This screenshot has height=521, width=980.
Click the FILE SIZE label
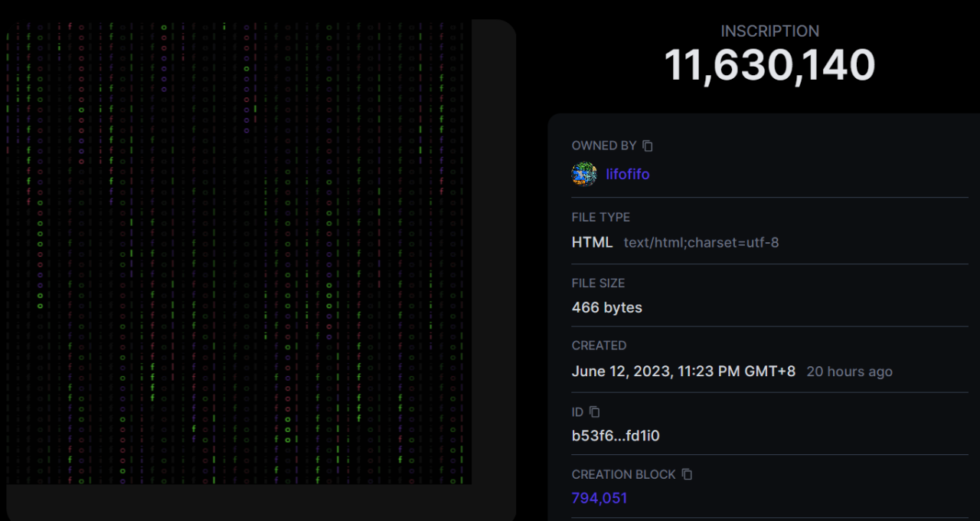[598, 283]
